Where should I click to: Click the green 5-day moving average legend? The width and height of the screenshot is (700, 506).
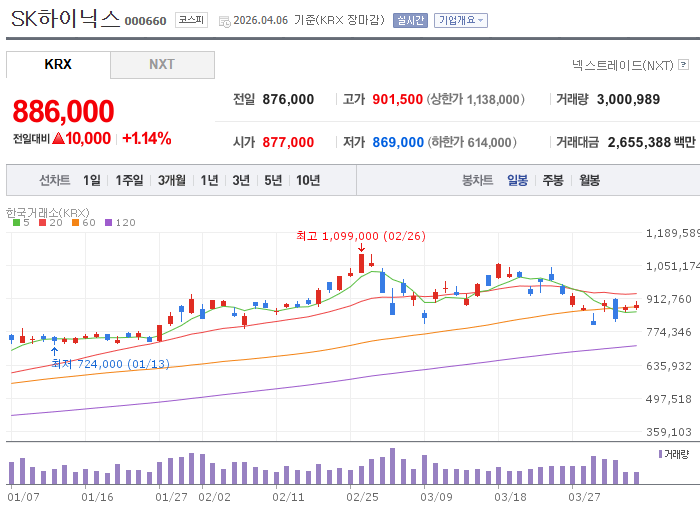21,222
